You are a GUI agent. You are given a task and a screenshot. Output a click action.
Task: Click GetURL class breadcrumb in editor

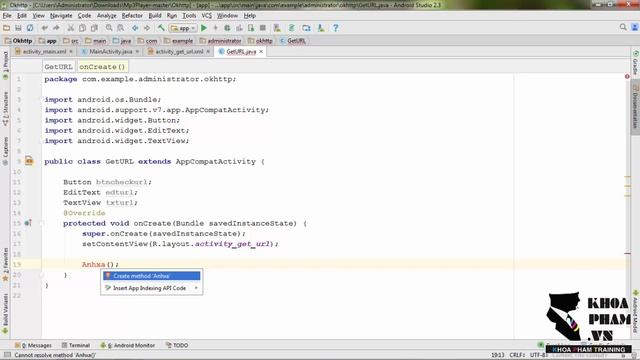(x=58, y=67)
